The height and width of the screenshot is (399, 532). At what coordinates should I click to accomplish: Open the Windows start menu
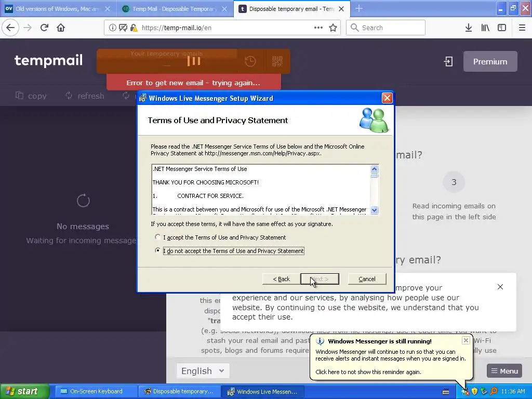click(24, 391)
